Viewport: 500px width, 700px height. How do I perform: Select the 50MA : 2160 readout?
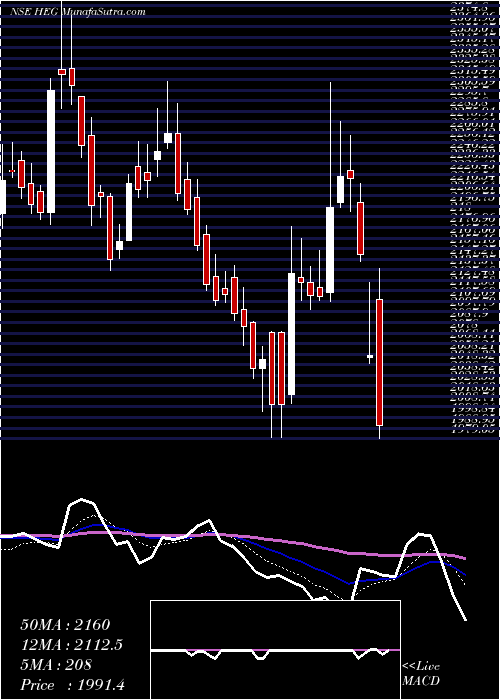coord(65,625)
